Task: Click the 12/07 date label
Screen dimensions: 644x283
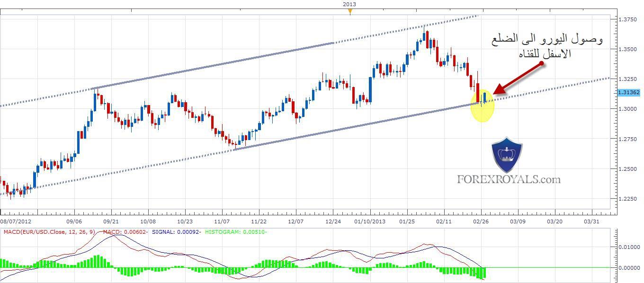Action: coord(295,221)
